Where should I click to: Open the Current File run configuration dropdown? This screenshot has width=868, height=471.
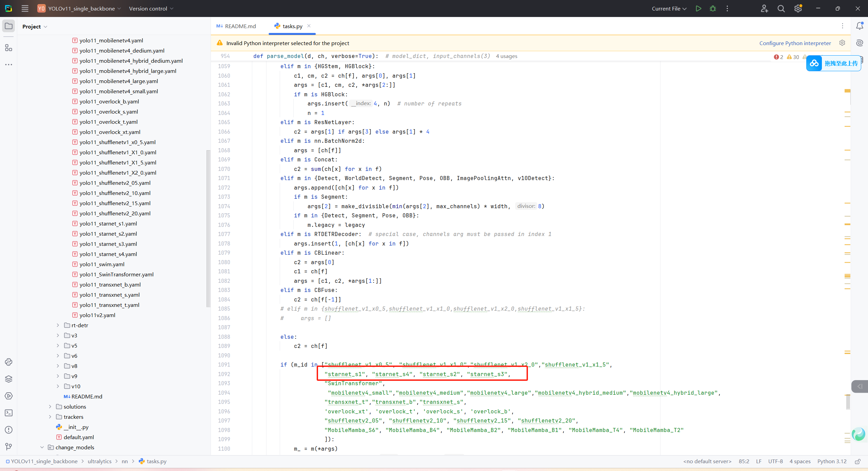click(x=669, y=8)
